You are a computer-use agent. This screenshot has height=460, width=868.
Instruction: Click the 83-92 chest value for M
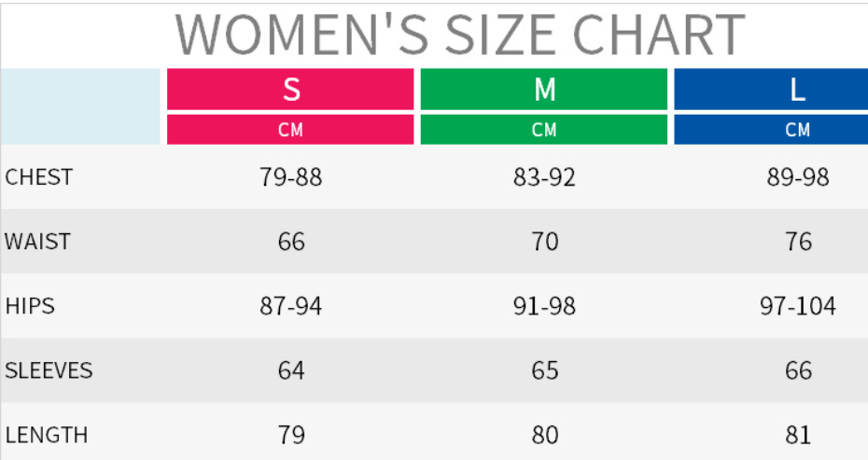pos(544,177)
